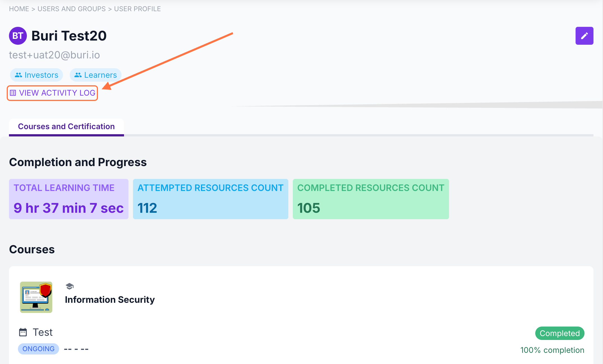
Task: Click the Information Security course title
Action: pos(110,300)
